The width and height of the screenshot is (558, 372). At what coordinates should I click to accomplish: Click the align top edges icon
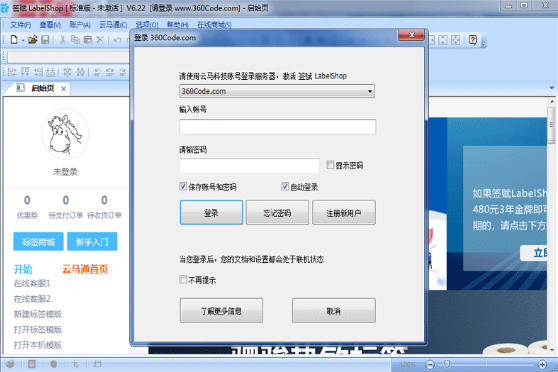click(25, 72)
